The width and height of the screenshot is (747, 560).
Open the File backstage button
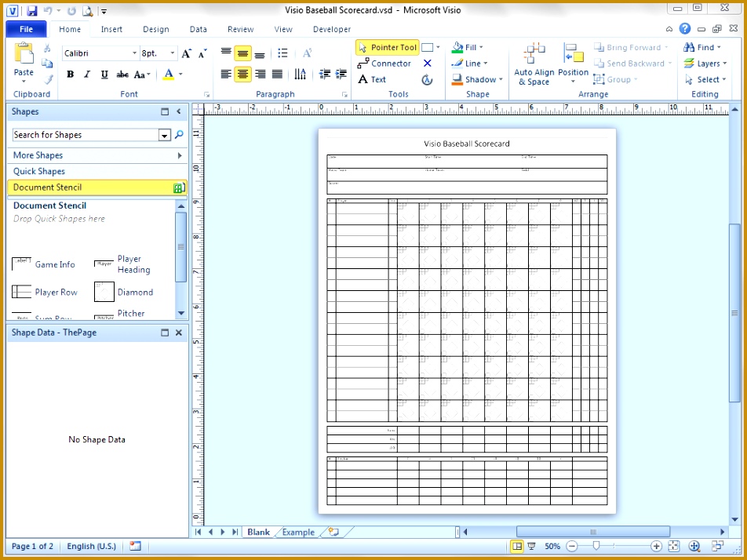[26, 29]
